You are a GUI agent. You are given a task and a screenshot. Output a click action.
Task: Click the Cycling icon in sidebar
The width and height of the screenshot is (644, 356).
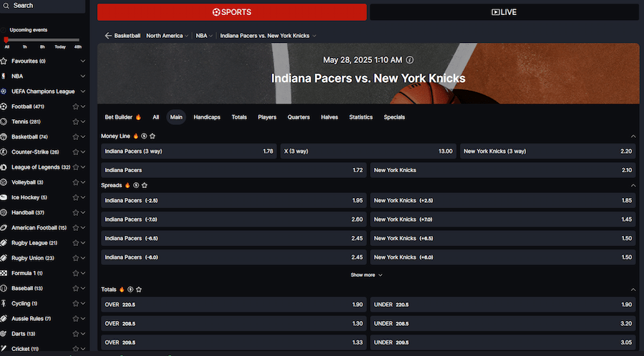4,304
